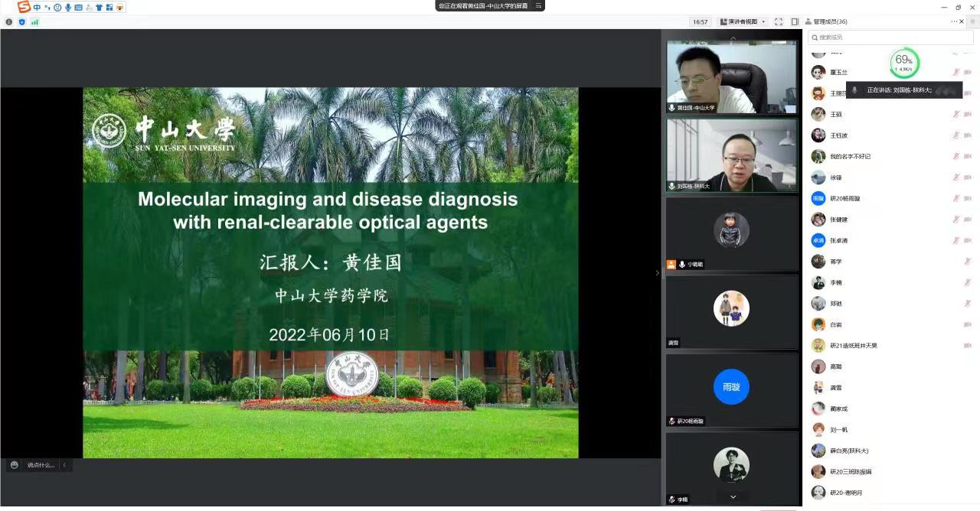Open the emoji reaction icon at bottom left
980x511 pixels.
click(15, 465)
